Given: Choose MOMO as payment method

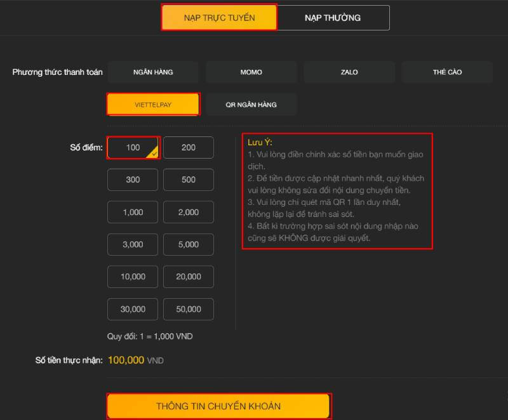Looking at the screenshot, I should (x=251, y=72).
